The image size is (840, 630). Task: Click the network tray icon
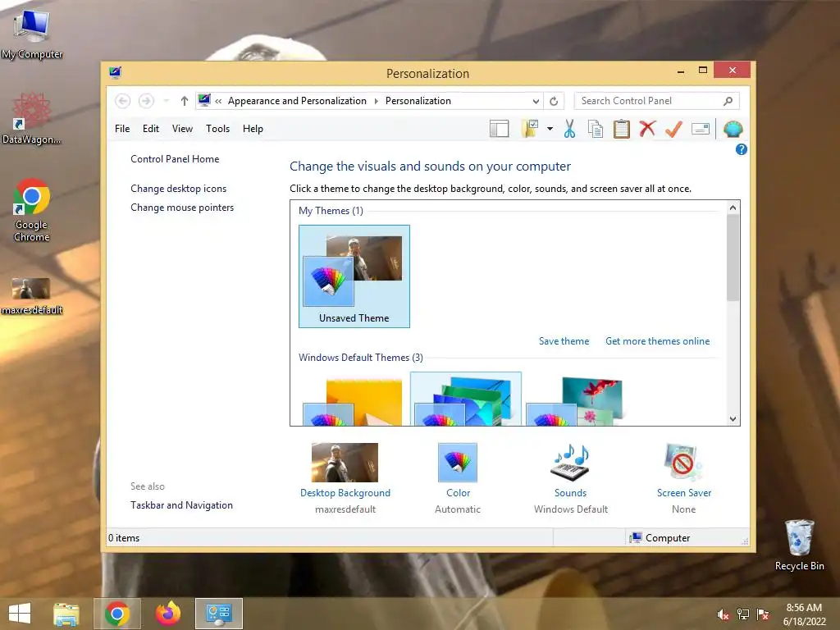click(x=743, y=614)
